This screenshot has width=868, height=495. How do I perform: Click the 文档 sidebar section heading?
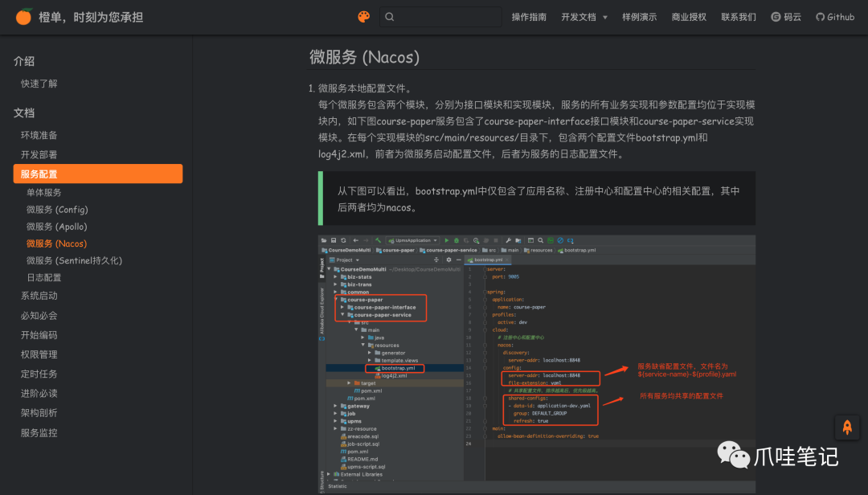24,113
